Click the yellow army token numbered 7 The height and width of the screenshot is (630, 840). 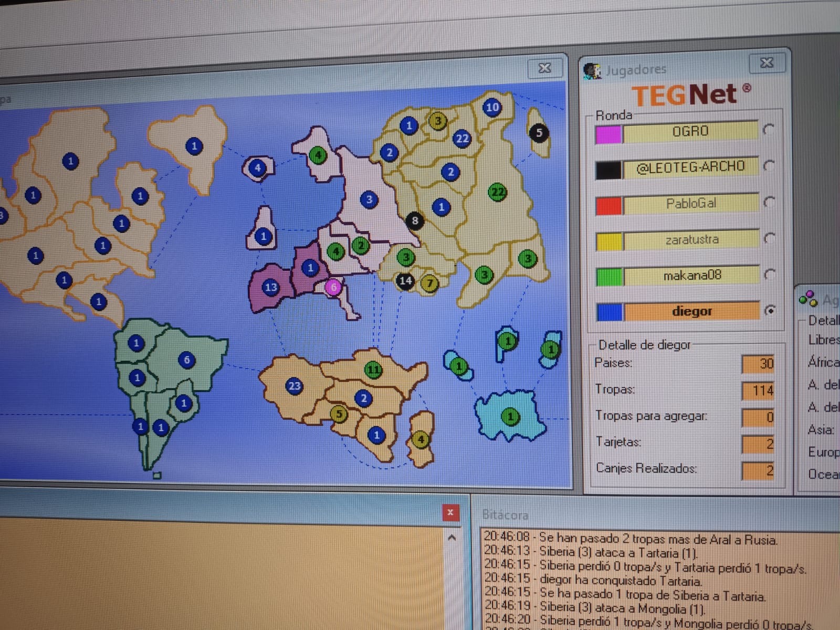click(x=429, y=283)
